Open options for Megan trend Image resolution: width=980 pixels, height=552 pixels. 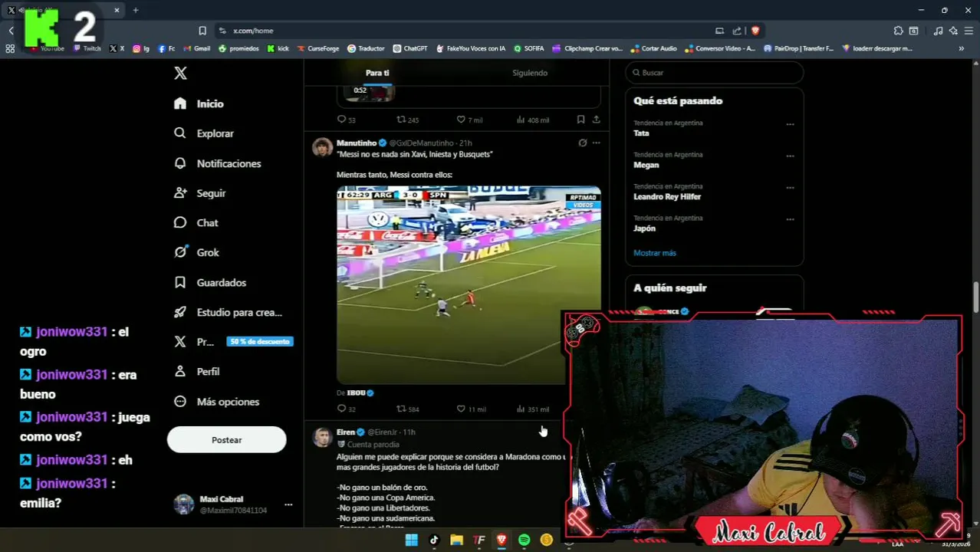click(x=790, y=156)
